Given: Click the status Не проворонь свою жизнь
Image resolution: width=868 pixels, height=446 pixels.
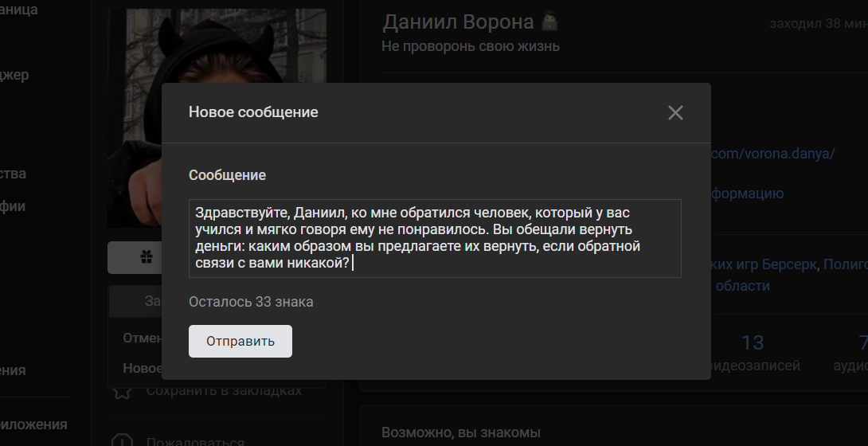Looking at the screenshot, I should (471, 46).
